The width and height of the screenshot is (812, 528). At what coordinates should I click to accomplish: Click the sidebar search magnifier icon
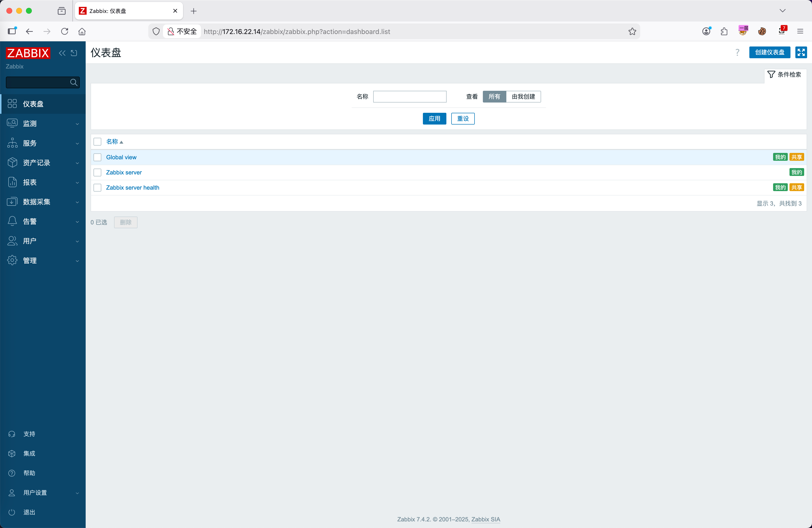(73, 82)
